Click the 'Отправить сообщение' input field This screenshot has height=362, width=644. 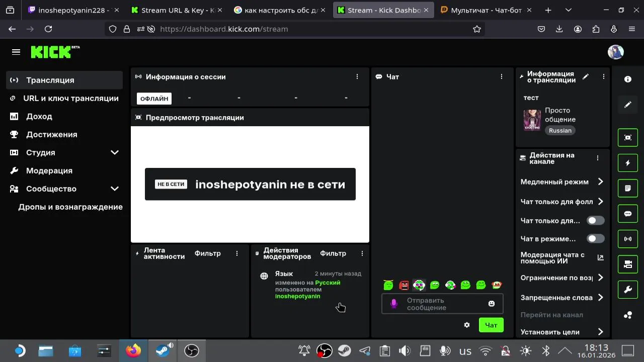(x=442, y=304)
